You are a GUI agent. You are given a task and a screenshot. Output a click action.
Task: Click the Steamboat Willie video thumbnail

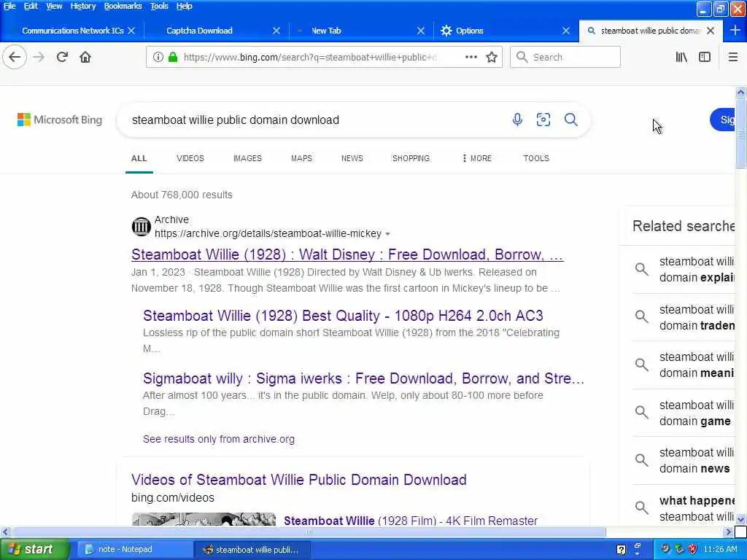tap(204, 519)
